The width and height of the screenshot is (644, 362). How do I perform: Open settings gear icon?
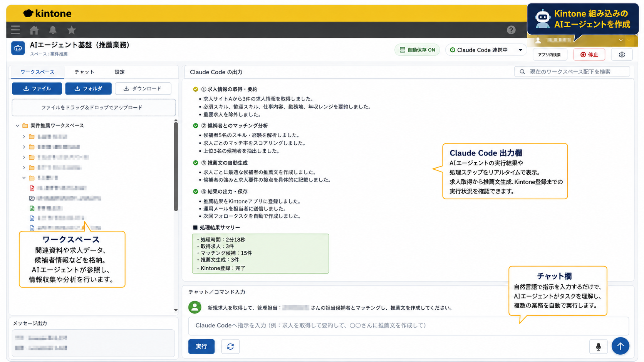(622, 54)
